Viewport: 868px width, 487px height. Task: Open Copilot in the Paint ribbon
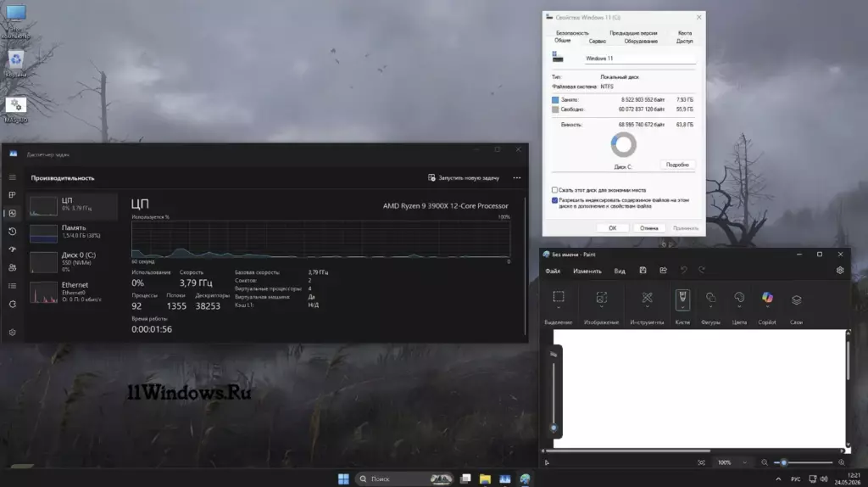(767, 298)
